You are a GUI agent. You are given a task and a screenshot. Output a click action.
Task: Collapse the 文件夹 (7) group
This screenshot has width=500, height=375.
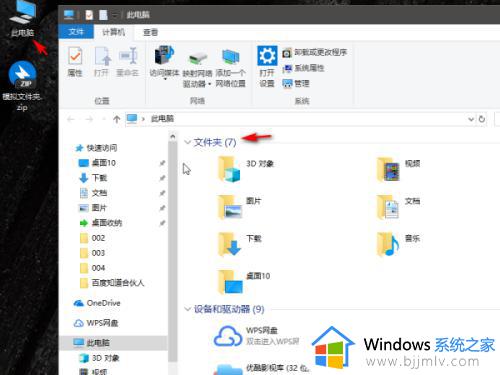coord(187,142)
